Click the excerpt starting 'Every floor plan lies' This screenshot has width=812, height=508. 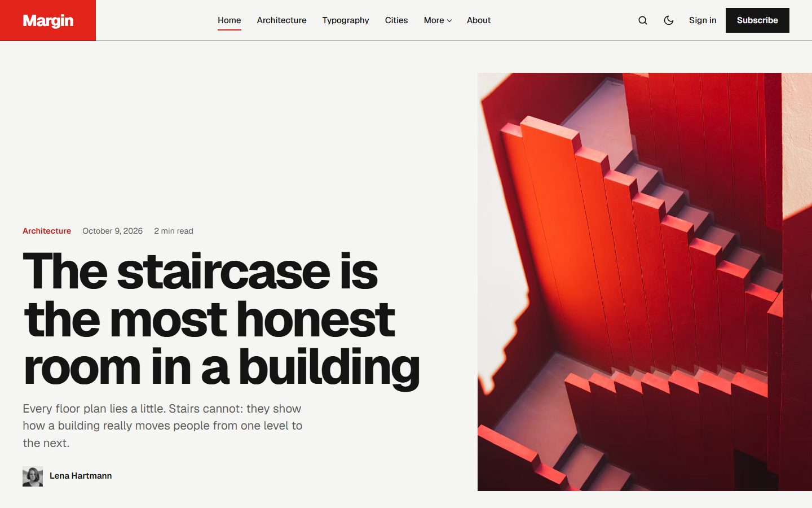coord(162,426)
